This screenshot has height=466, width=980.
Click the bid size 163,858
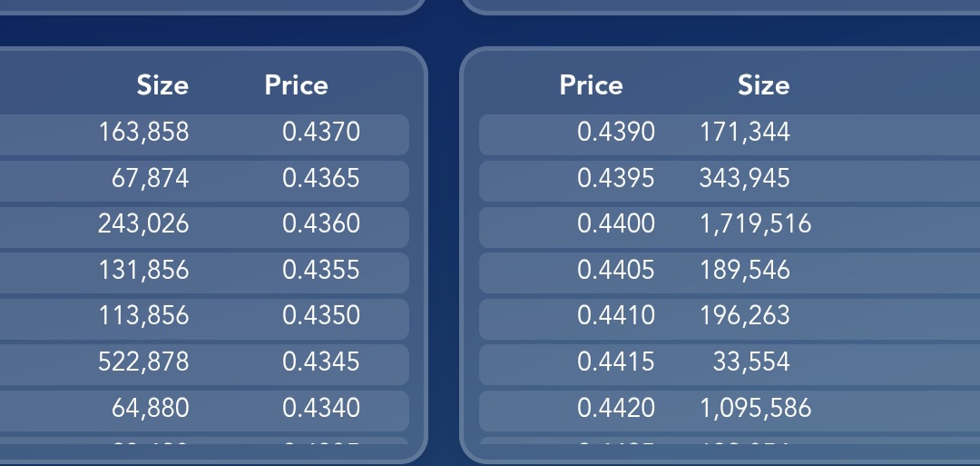(143, 132)
